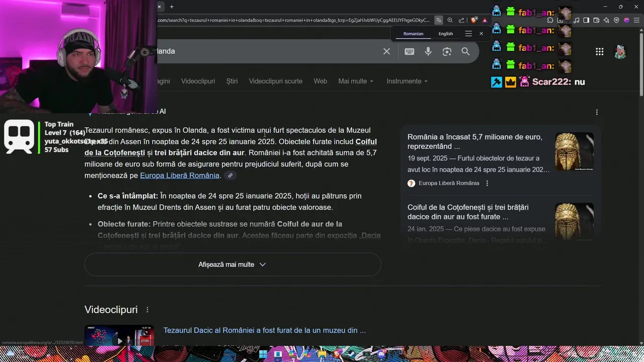
Task: Open the browser profile avatar icon
Action: [x=626, y=20]
